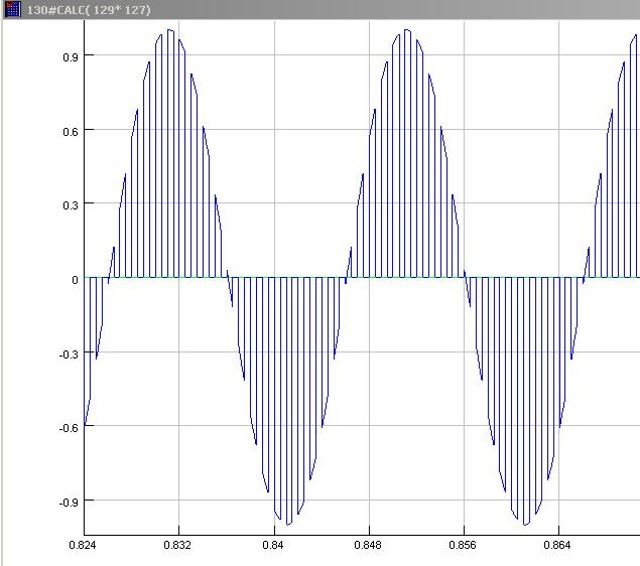Click the 0.848 x-axis label
The width and height of the screenshot is (640, 566).
(368, 545)
